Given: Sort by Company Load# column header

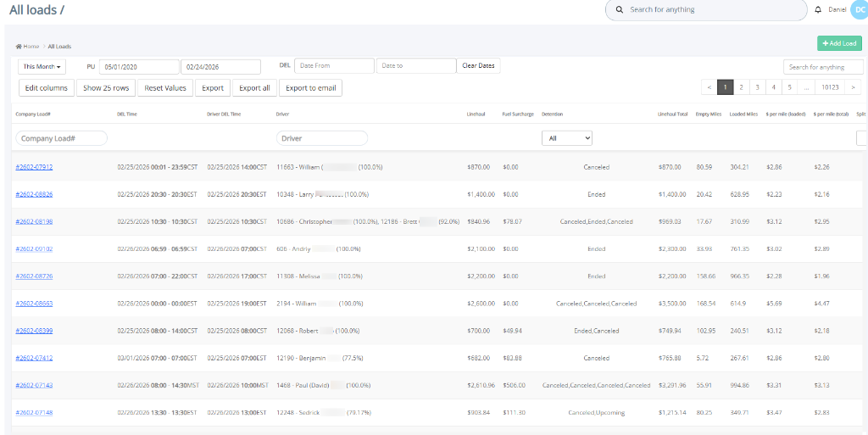Looking at the screenshot, I should (x=33, y=114).
